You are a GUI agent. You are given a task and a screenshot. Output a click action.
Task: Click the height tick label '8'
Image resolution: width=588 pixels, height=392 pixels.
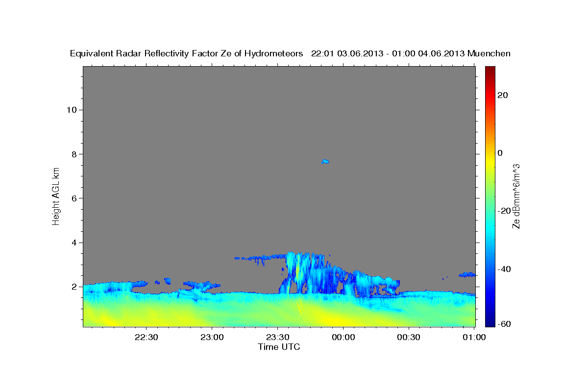click(74, 154)
